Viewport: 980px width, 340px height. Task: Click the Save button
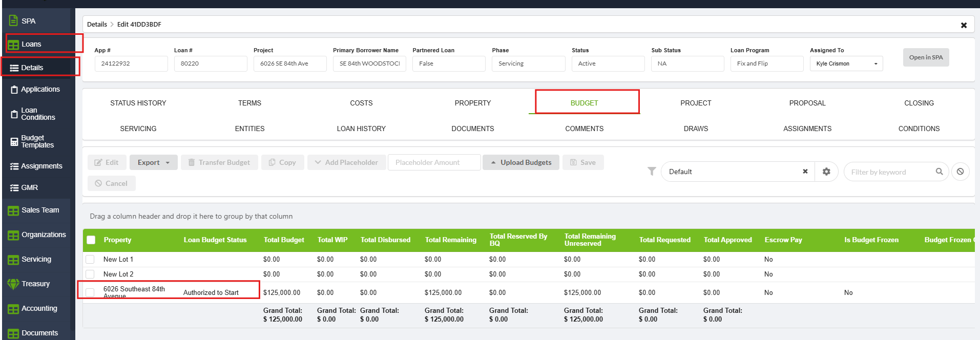click(x=583, y=162)
